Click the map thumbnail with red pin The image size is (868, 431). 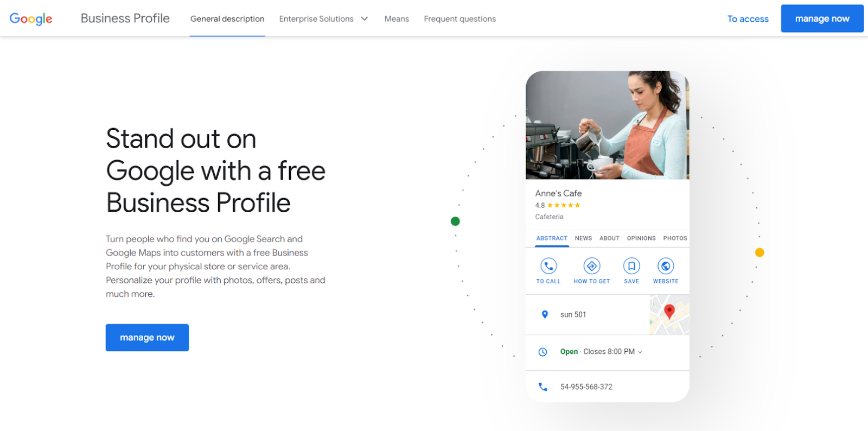(669, 315)
